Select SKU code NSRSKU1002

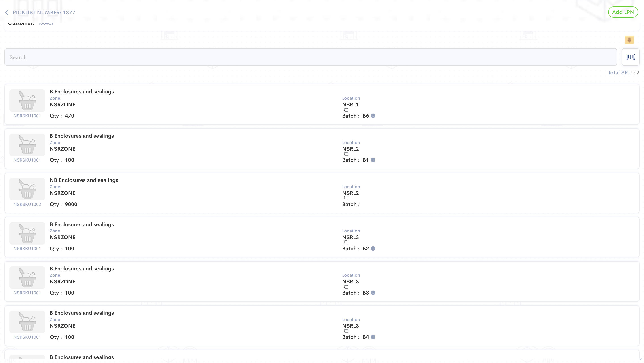point(27,204)
